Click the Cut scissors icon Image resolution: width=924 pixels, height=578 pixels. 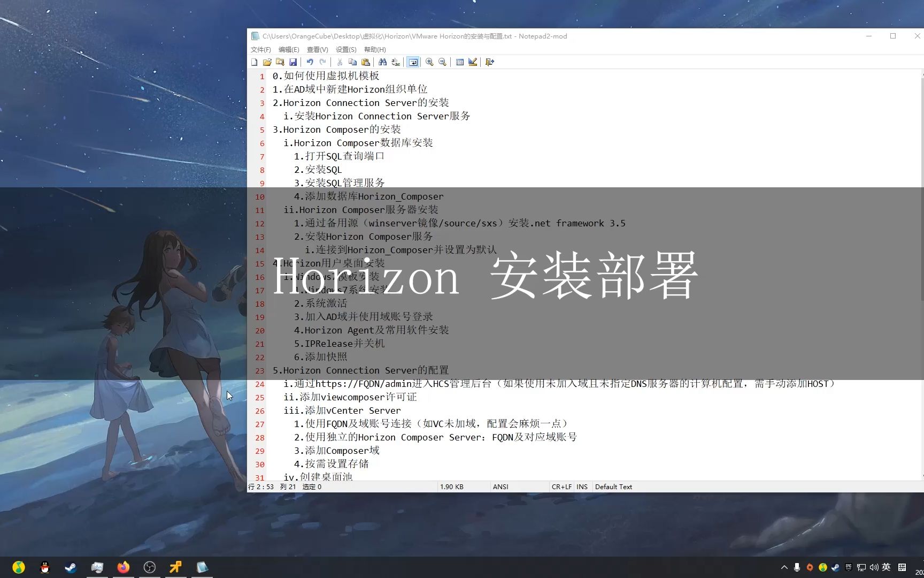coord(340,62)
